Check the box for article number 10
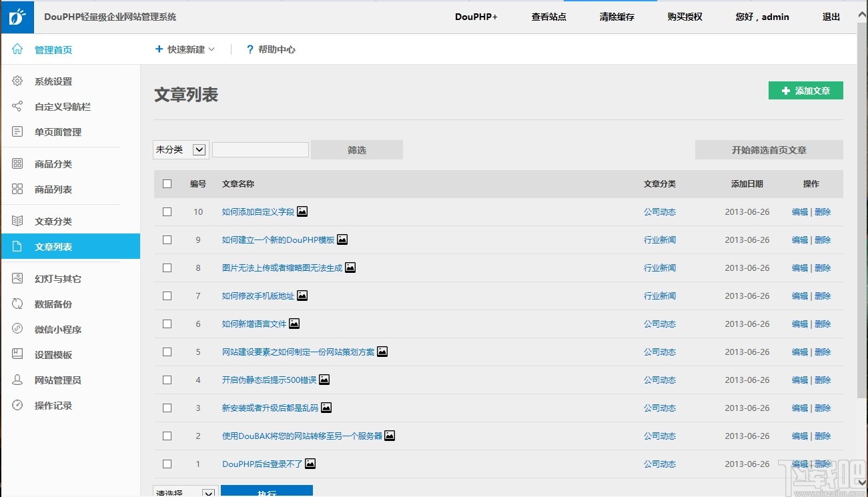The height and width of the screenshot is (497, 868). pyautogui.click(x=167, y=211)
